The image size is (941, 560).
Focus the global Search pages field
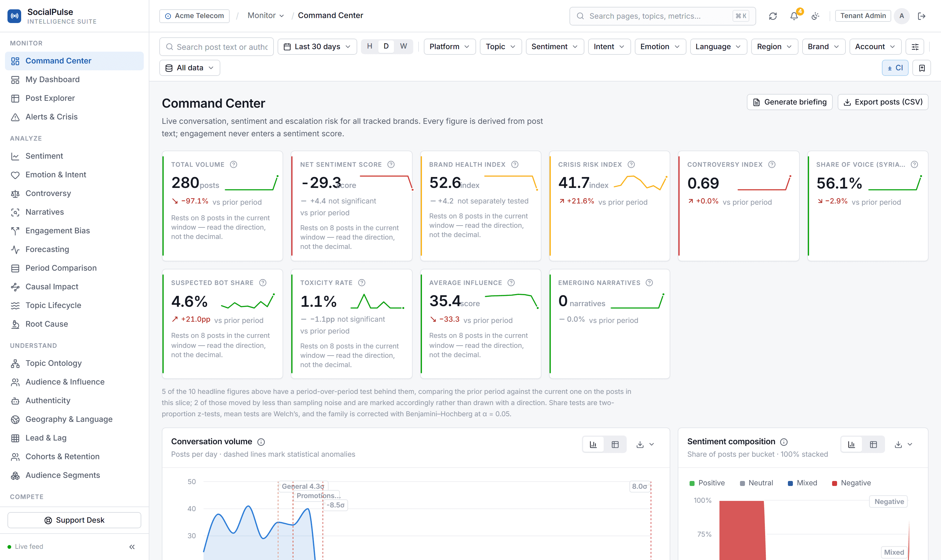coord(662,16)
